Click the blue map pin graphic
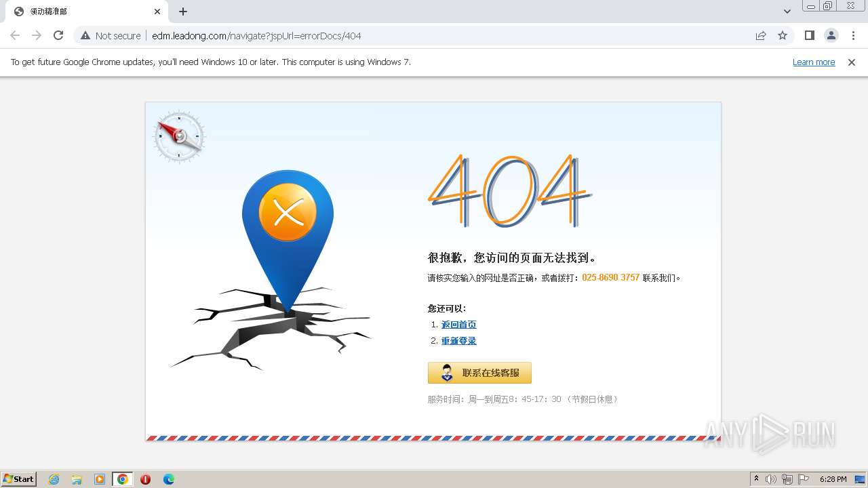 (288, 241)
